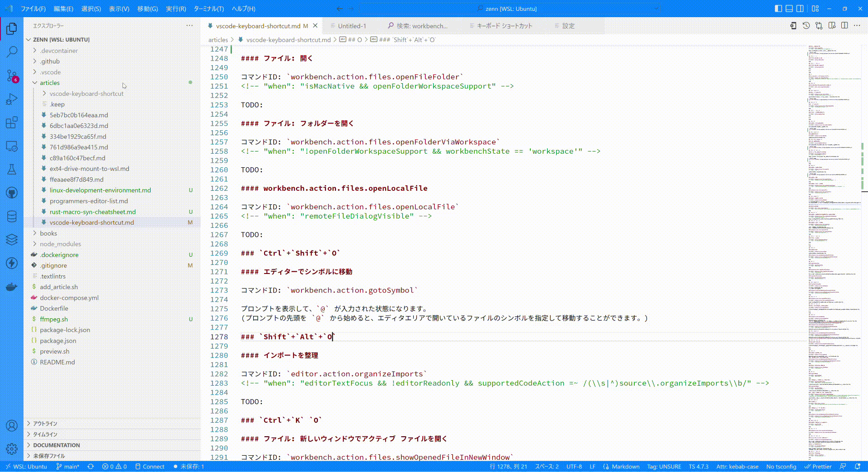Open the Extensions view
Image resolution: width=868 pixels, height=472 pixels.
[x=12, y=123]
